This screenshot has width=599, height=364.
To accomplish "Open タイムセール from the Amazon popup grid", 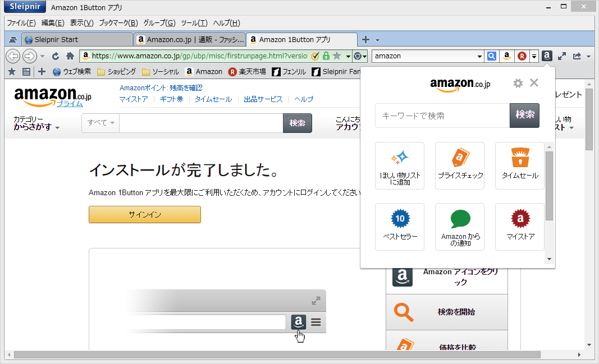I will [x=519, y=165].
